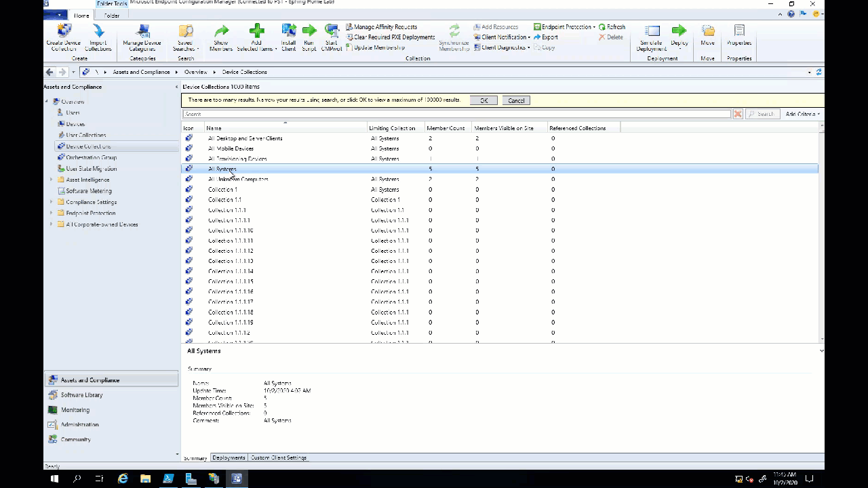The image size is (868, 488).
Task: Click Start CMPivot icon
Action: coord(331,37)
